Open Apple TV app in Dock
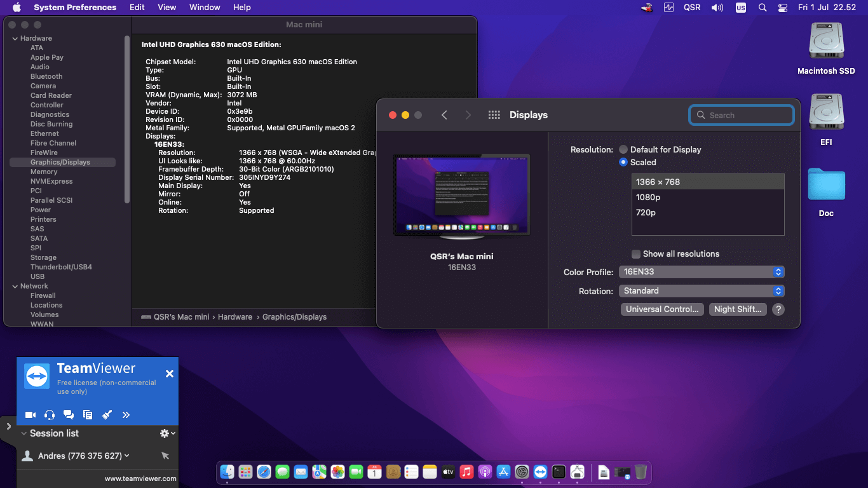The image size is (868, 488). (448, 472)
